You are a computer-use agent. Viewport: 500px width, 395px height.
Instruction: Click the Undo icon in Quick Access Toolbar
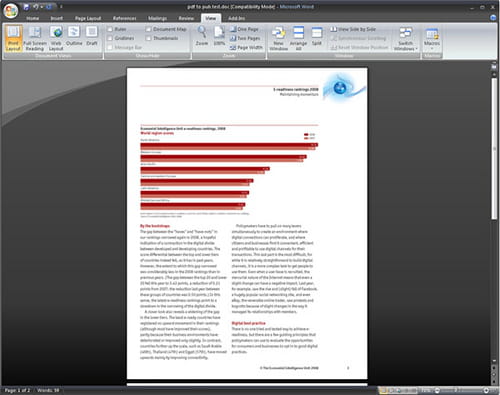pyautogui.click(x=36, y=7)
